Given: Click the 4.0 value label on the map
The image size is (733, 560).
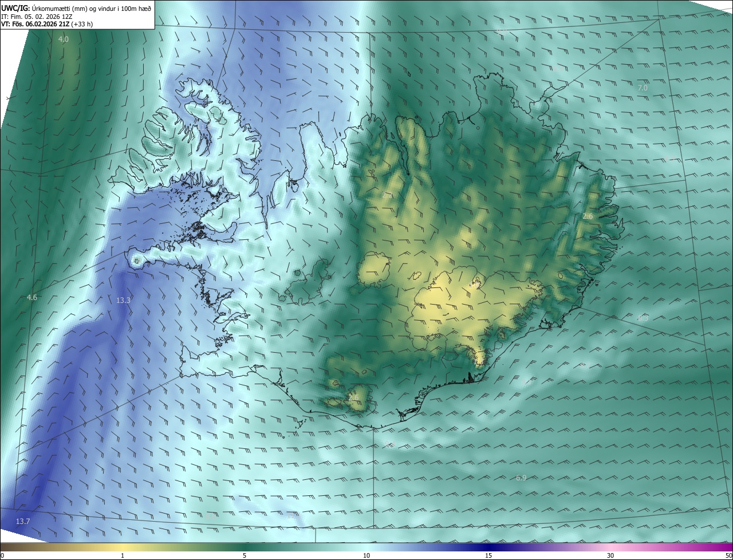Looking at the screenshot, I should point(63,40).
